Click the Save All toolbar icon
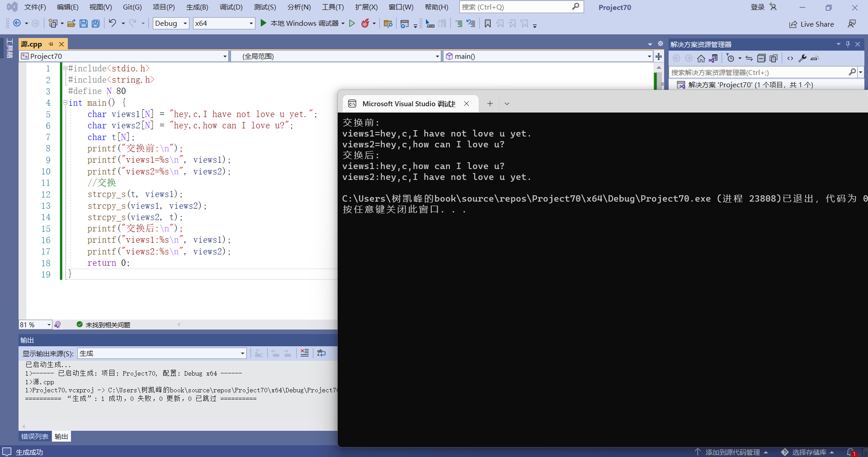Image resolution: width=868 pixels, height=457 pixels. coord(96,24)
